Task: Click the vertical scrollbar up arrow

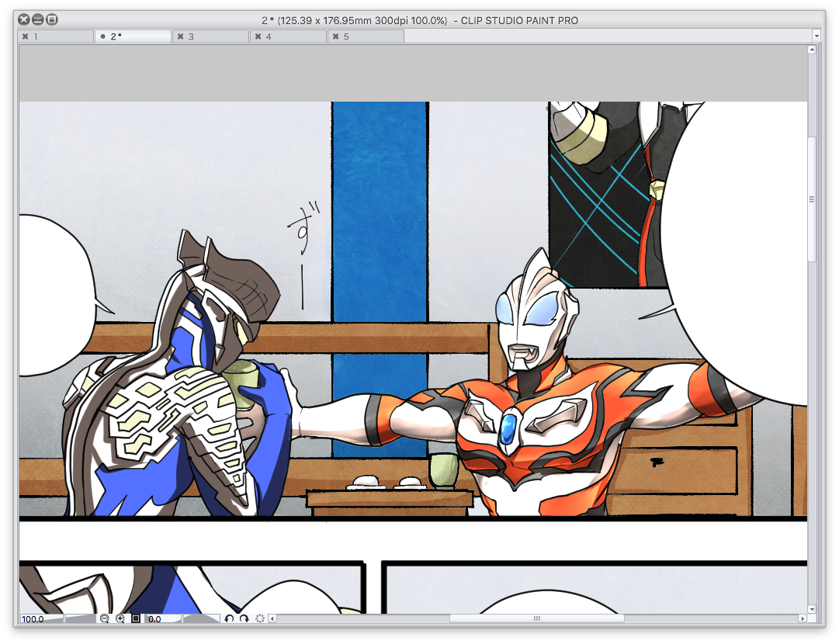Action: [x=812, y=50]
